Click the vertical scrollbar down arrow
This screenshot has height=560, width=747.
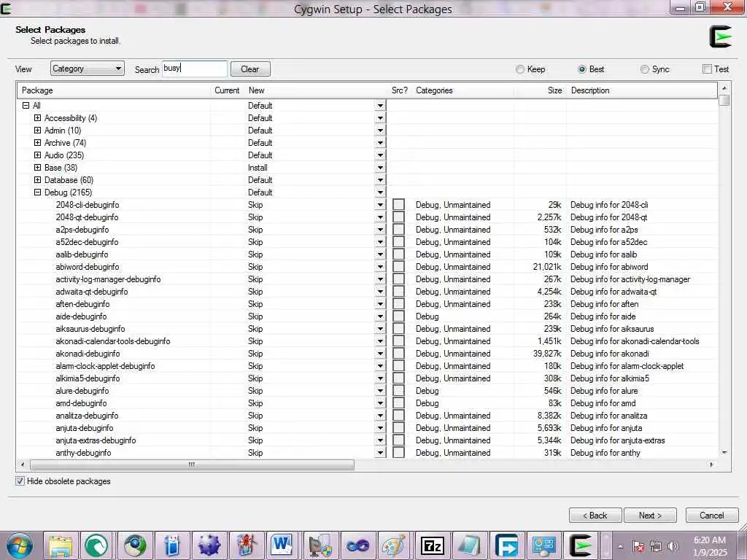coord(724,452)
